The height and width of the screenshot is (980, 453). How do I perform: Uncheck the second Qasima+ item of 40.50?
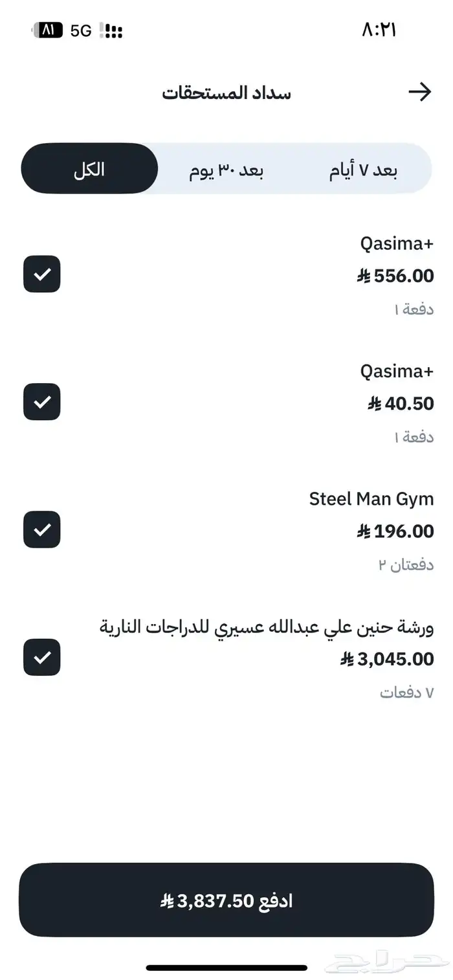pyautogui.click(x=41, y=402)
